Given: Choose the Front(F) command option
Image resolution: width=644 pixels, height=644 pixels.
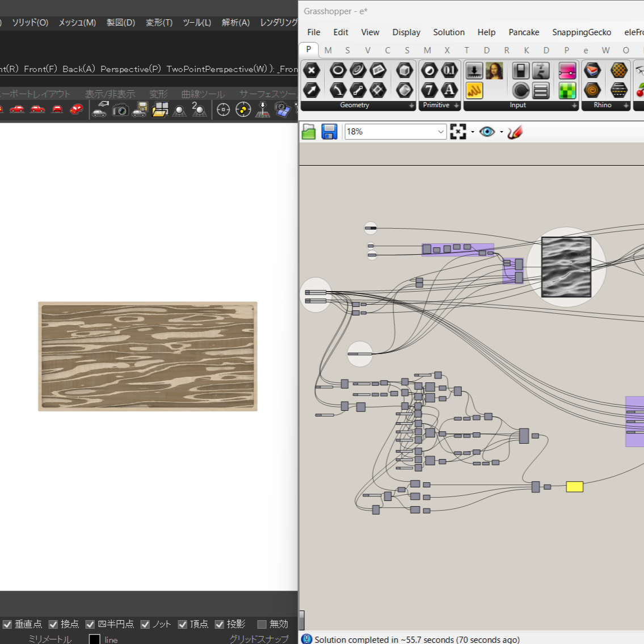Looking at the screenshot, I should (x=40, y=69).
